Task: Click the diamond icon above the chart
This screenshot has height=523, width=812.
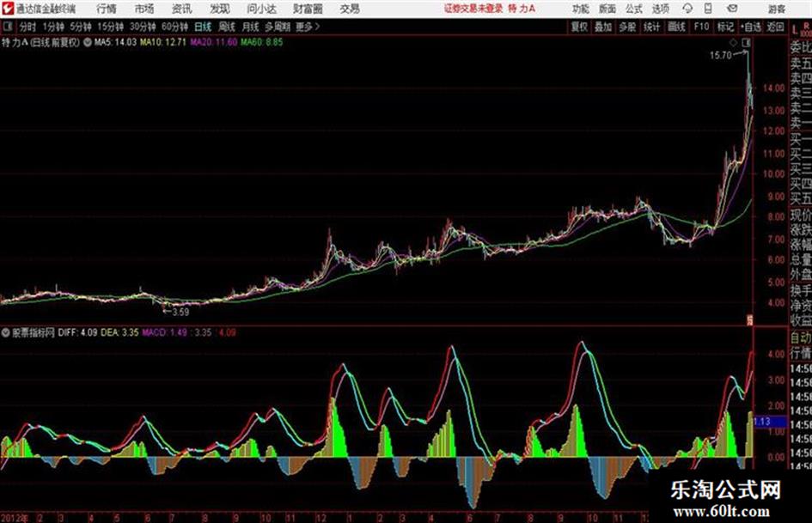Action: click(x=733, y=42)
